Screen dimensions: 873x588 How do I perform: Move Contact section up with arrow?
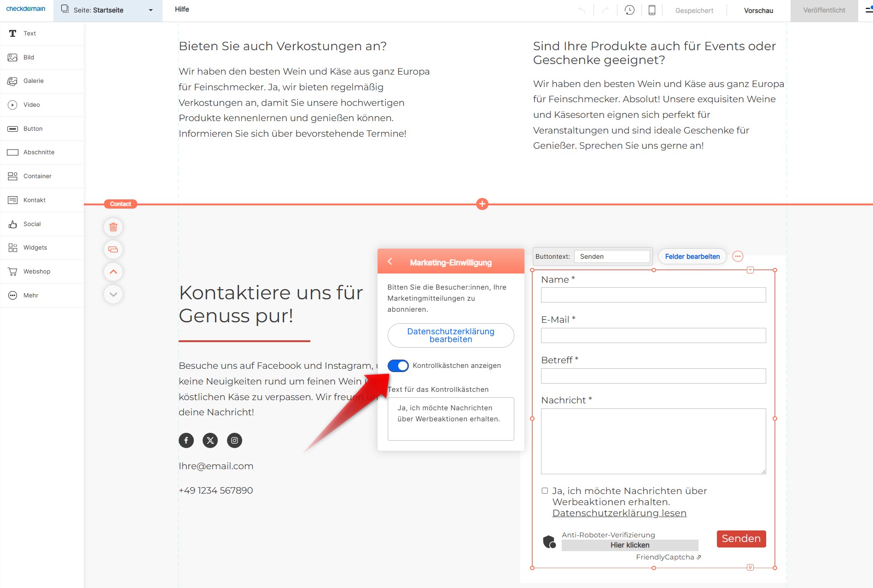click(113, 272)
